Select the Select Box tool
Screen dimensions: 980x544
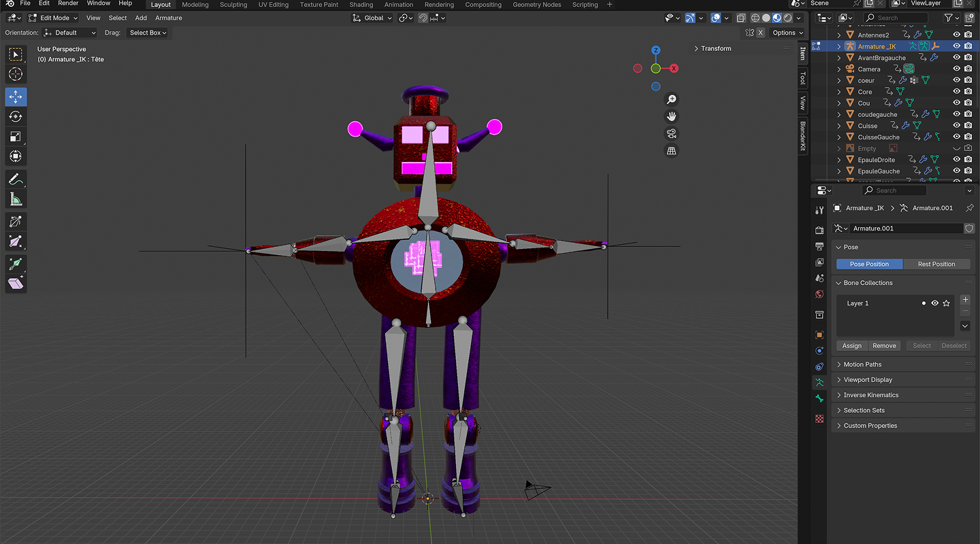[x=16, y=54]
